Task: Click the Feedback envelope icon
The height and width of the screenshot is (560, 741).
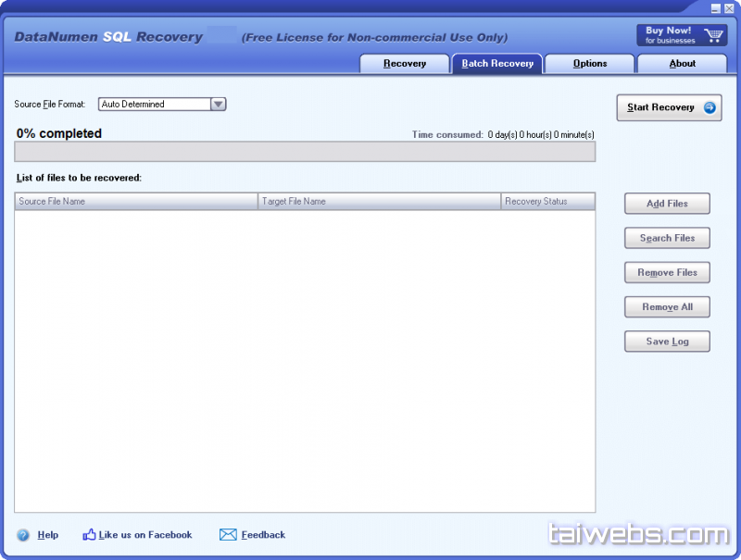Action: (228, 535)
